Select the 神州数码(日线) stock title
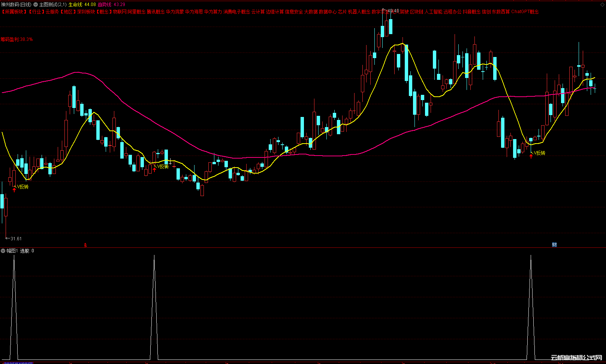The image size is (606, 364). click(x=16, y=4)
